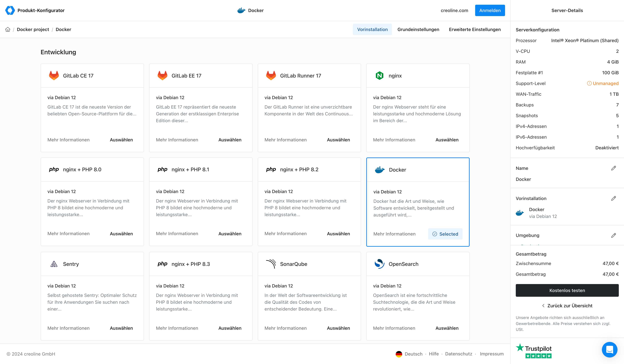Click the Docker whale icon on the Docker card

coord(380,170)
